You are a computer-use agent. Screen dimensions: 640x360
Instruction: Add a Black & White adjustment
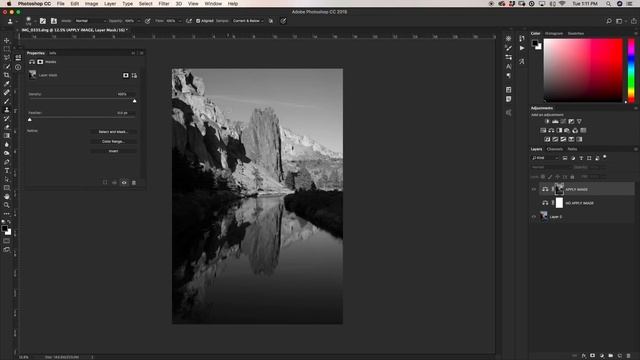point(559,130)
